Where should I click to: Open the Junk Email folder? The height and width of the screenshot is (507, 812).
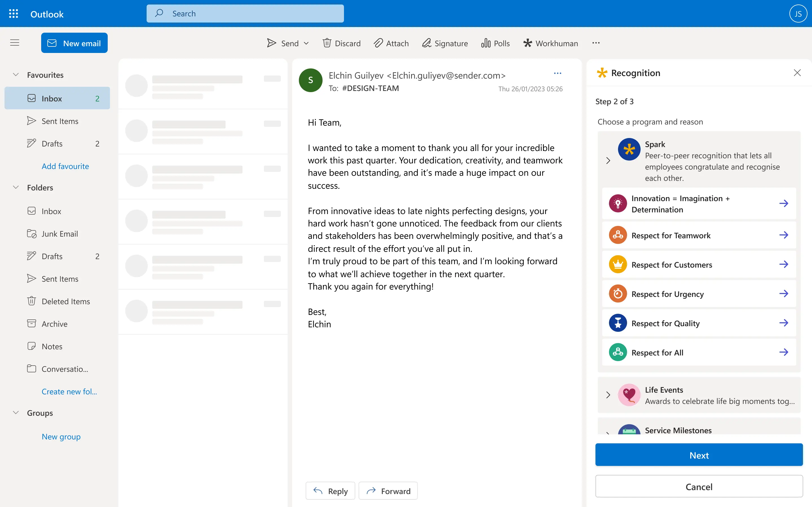59,234
